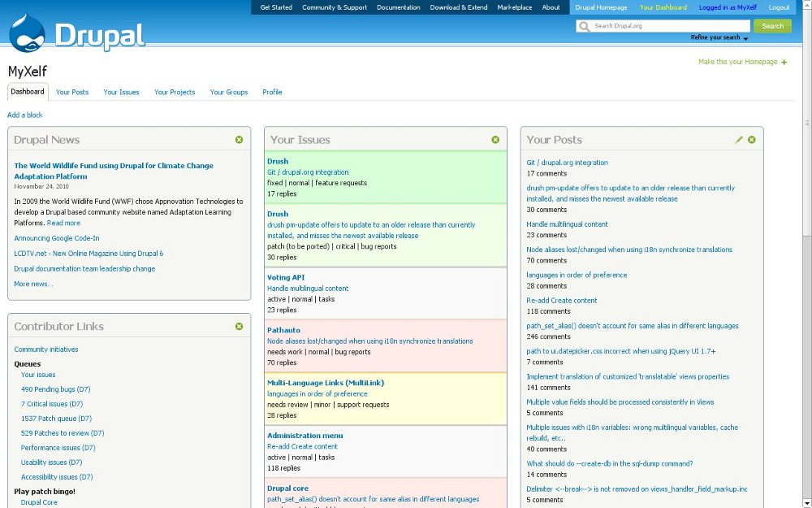Screen dimensions: 812x508
Task: Open Performance issues (D7) link
Action: click(x=58, y=448)
